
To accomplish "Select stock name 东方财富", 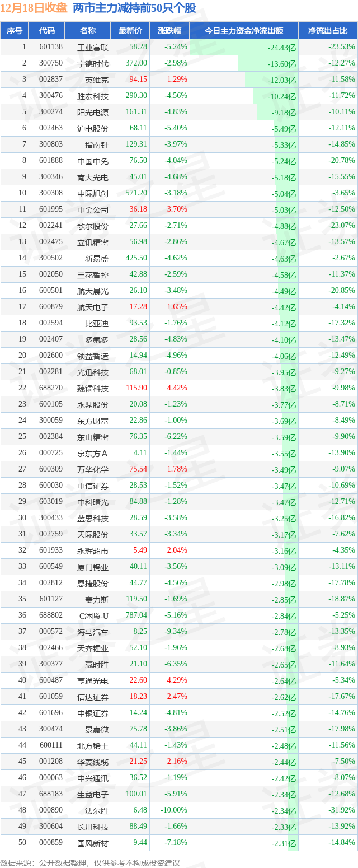I will 93,421.
